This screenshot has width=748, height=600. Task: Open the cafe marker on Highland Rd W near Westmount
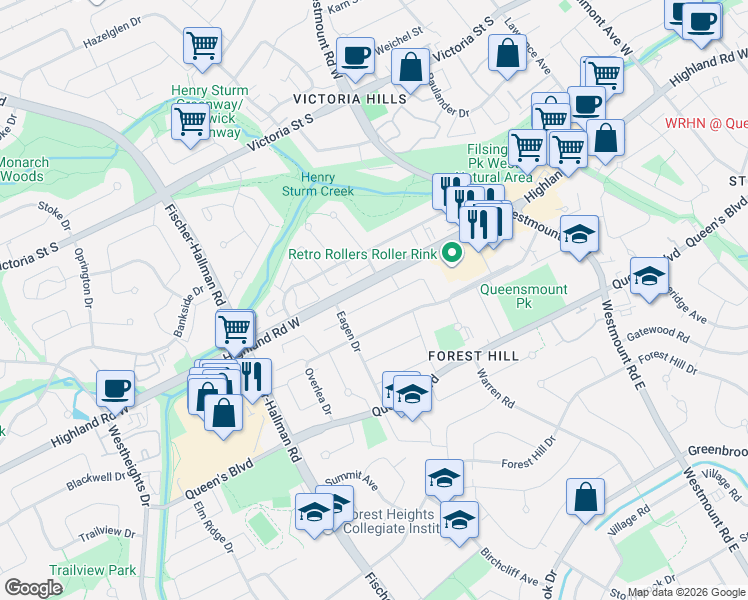(x=587, y=105)
